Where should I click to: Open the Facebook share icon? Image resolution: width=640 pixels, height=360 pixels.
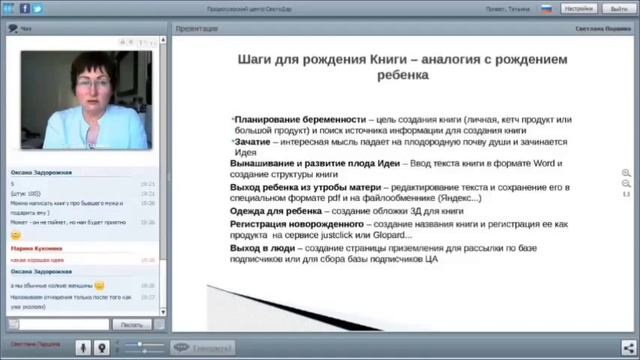coord(25,8)
